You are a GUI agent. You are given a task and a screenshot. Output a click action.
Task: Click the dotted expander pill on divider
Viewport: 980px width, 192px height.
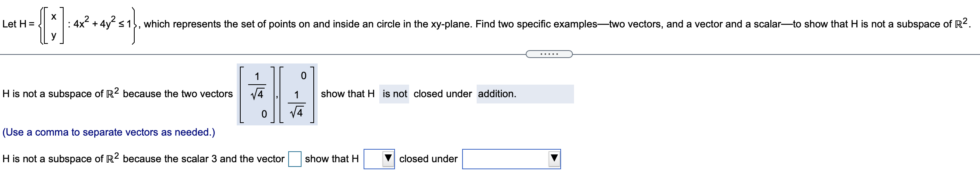(x=549, y=54)
